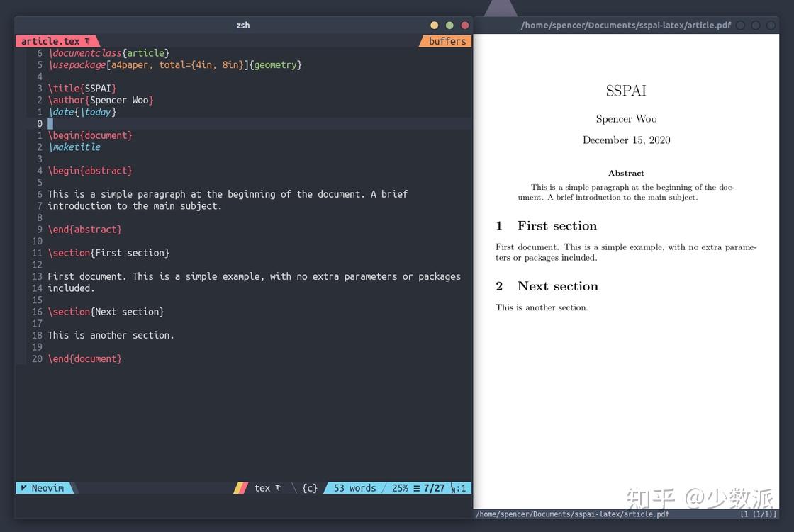
Task: Click the \maketitle command line
Action: click(75, 147)
